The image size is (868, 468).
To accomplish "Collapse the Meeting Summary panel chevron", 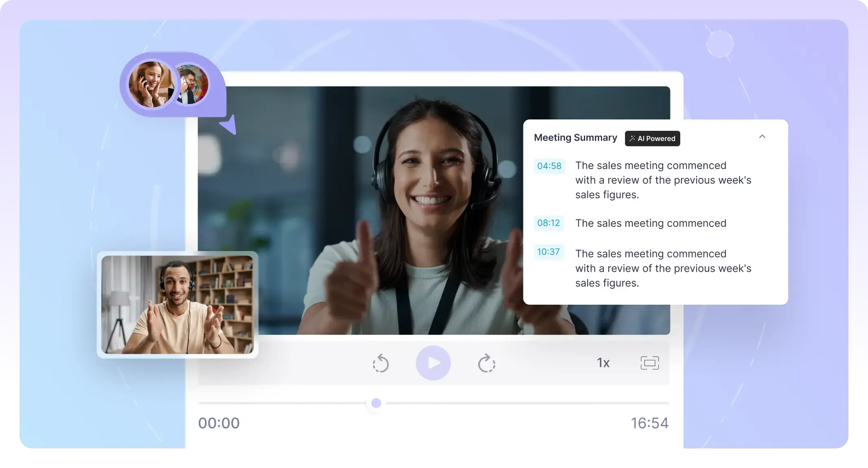I will 762,137.
